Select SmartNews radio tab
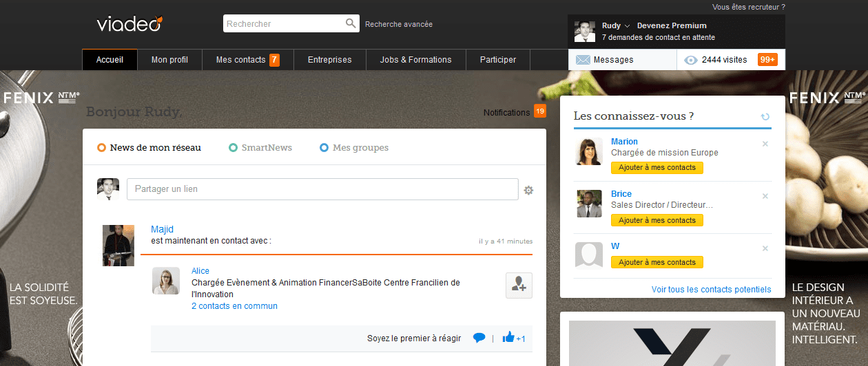Viewport: 868px width, 366px height. coord(260,147)
